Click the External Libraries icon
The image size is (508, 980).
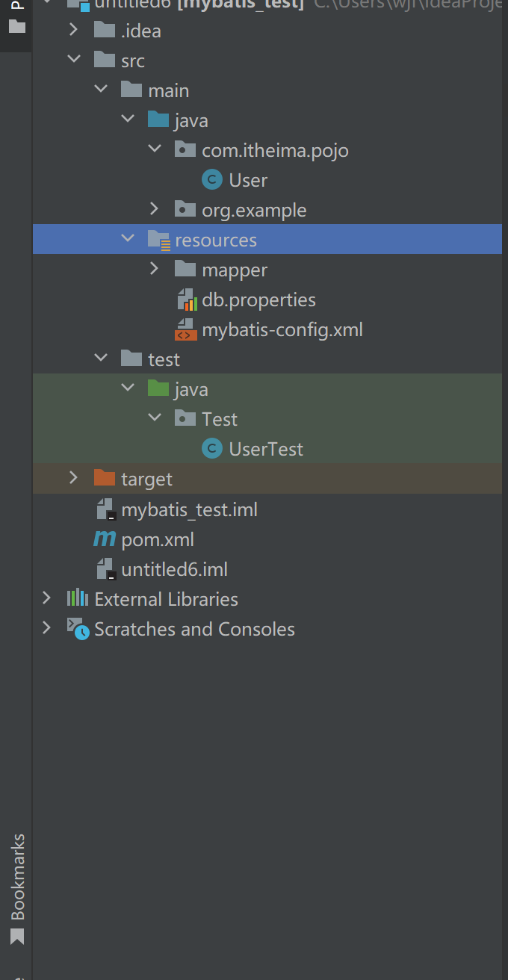(x=78, y=599)
